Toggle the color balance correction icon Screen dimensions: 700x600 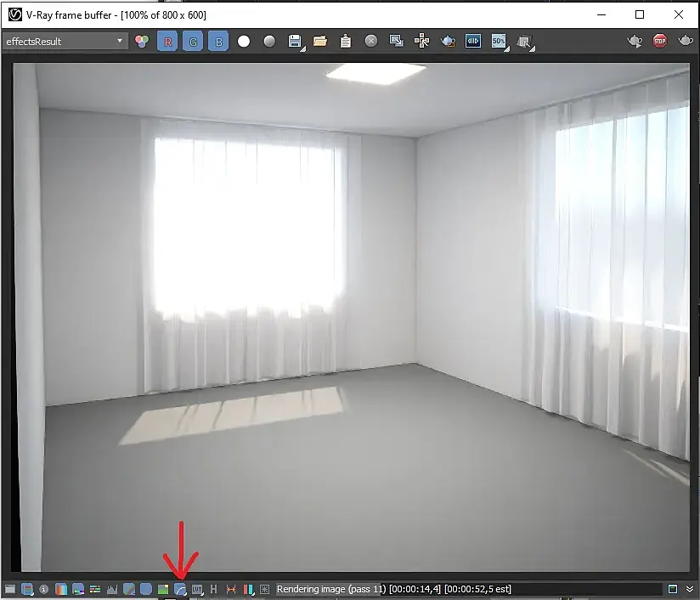coord(95,589)
